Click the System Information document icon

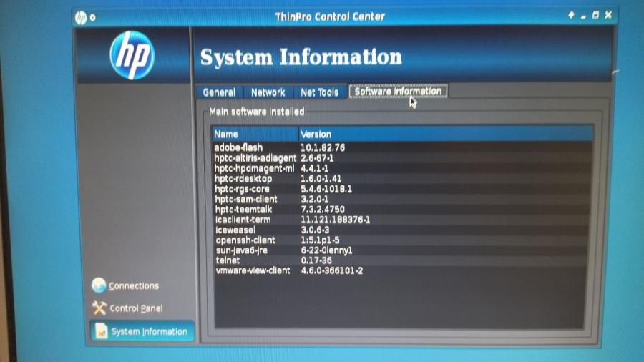coord(101,331)
